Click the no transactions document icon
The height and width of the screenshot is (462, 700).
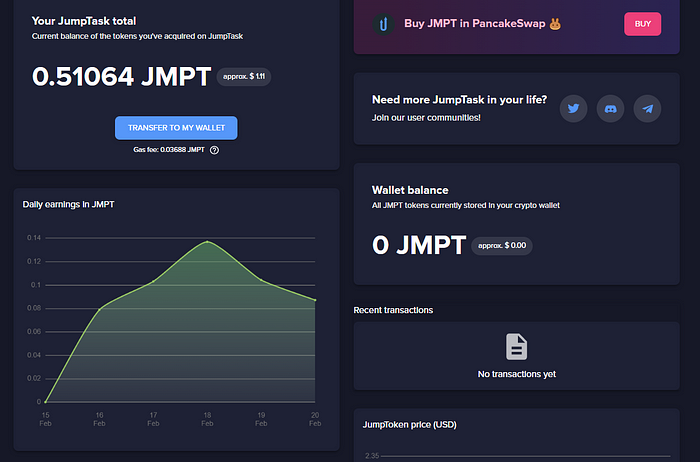point(517,346)
